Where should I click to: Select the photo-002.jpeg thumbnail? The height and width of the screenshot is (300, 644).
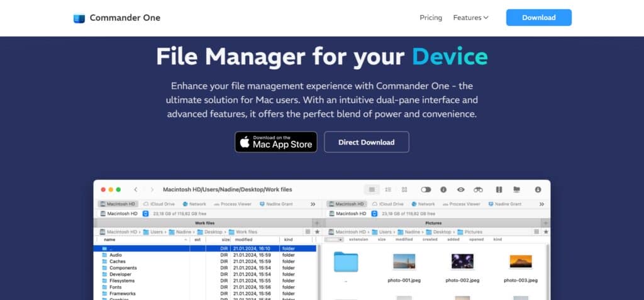click(x=462, y=262)
